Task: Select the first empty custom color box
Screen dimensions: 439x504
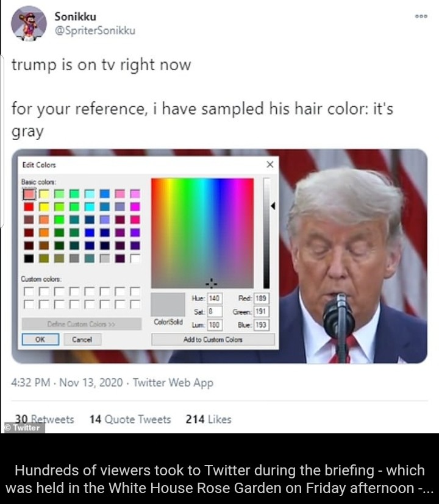Action: 29,291
